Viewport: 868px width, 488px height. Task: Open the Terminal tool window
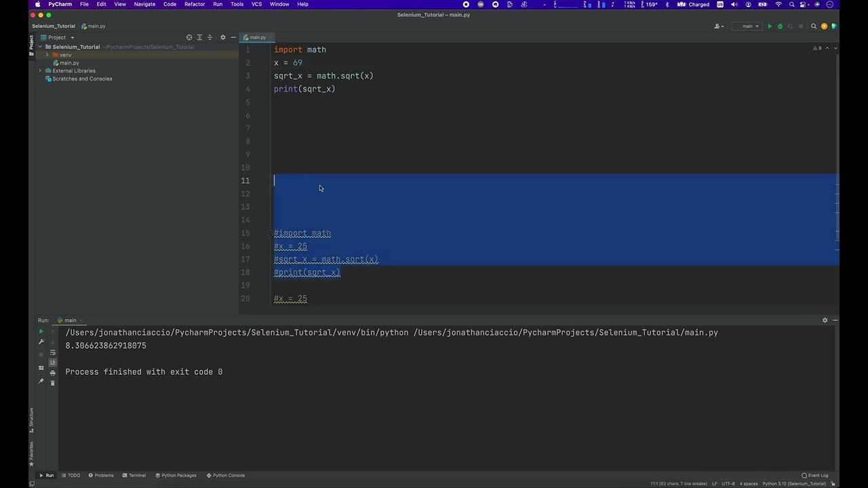click(134, 475)
